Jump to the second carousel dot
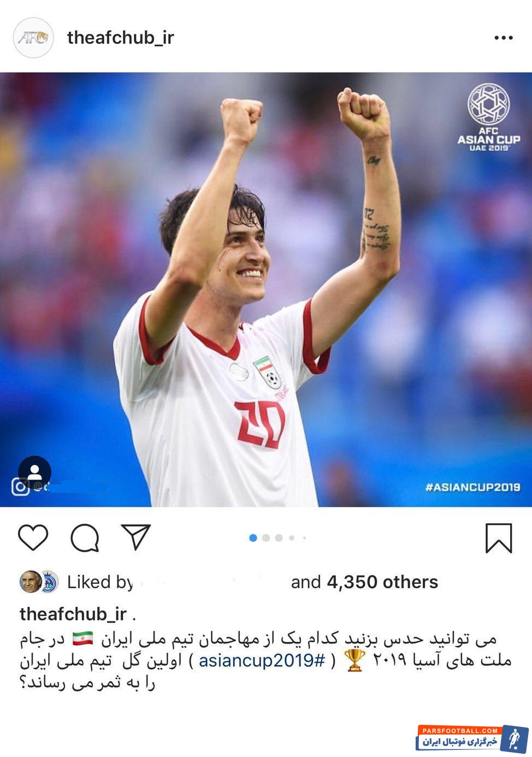The image size is (532, 757). 266,538
